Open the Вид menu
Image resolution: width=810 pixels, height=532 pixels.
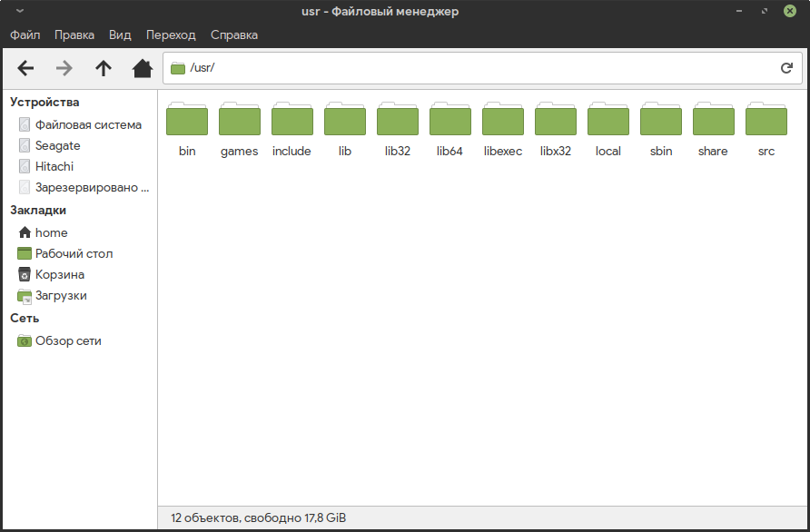(120, 35)
